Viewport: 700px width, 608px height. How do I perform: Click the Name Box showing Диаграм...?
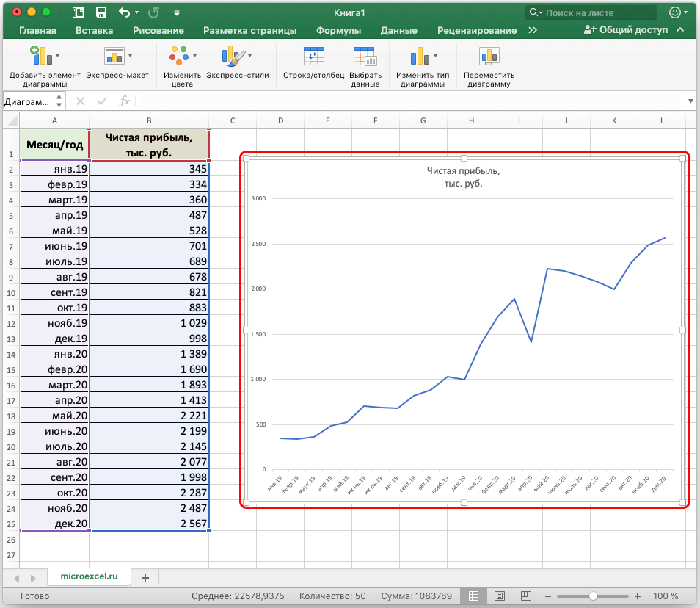pyautogui.click(x=29, y=101)
